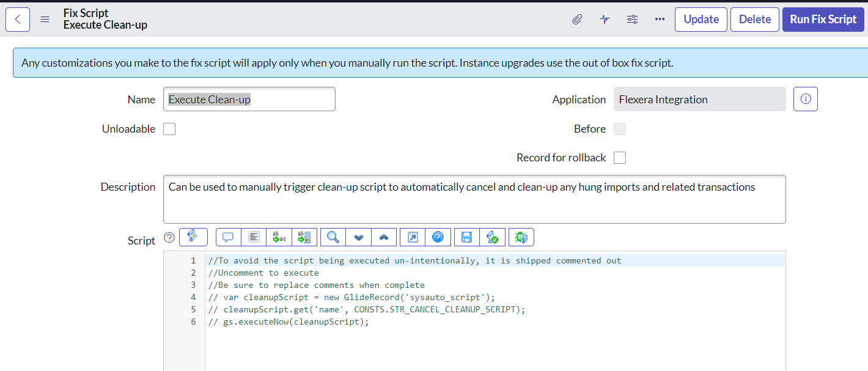Open the form context hamburger menu
The image size is (868, 371).
[x=45, y=19]
